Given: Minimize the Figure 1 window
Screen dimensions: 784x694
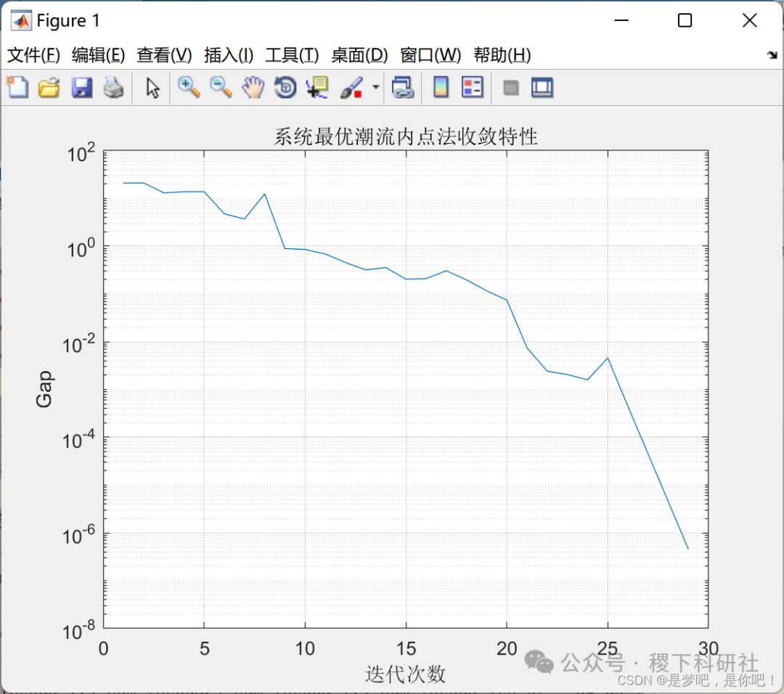Looking at the screenshot, I should (x=621, y=20).
